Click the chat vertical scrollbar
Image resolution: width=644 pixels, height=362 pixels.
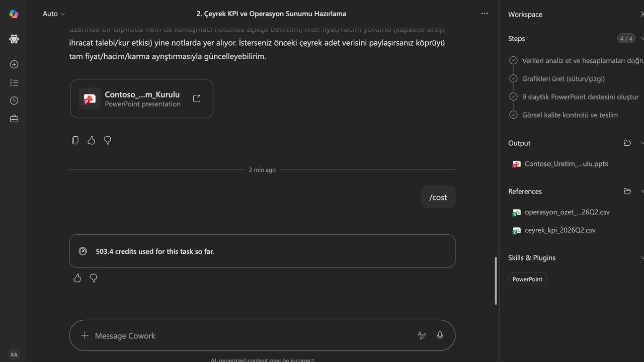496,281
